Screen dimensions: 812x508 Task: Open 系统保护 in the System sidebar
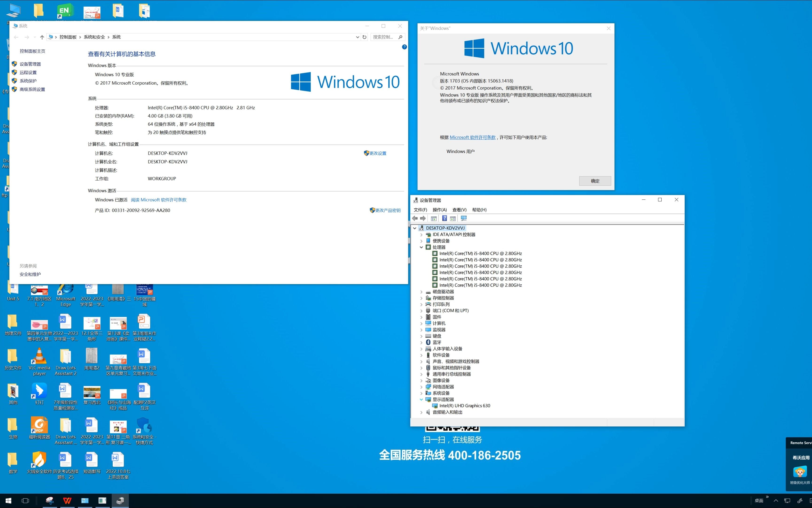point(28,81)
